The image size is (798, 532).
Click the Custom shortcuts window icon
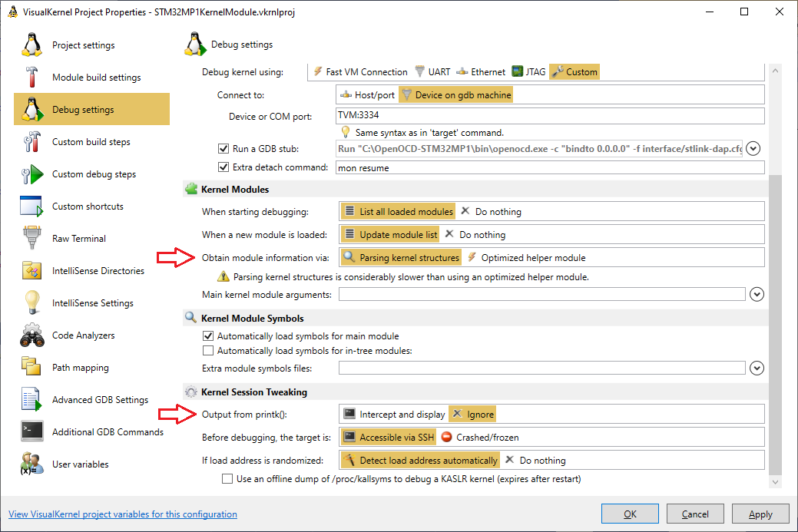(x=31, y=206)
